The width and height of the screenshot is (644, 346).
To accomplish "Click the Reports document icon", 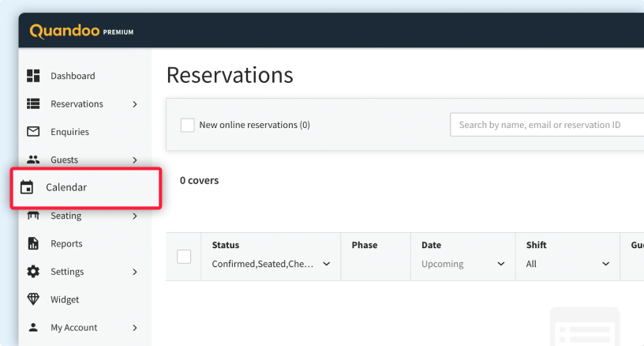I will (x=33, y=243).
